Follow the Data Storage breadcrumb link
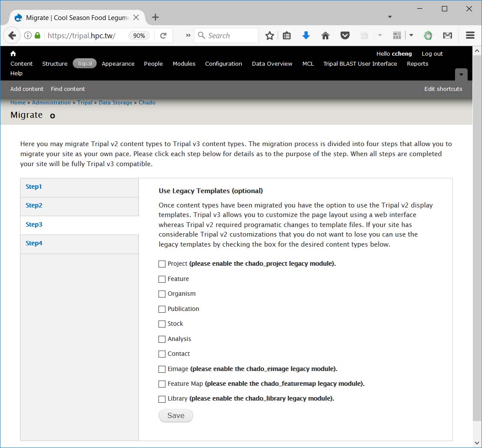The height and width of the screenshot is (448, 482). (115, 103)
